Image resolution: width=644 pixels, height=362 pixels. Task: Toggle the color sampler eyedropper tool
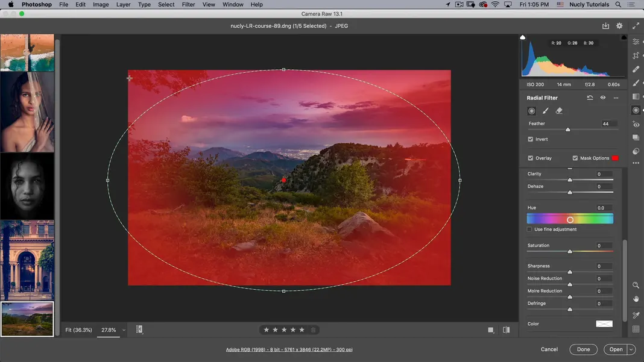tap(636, 315)
